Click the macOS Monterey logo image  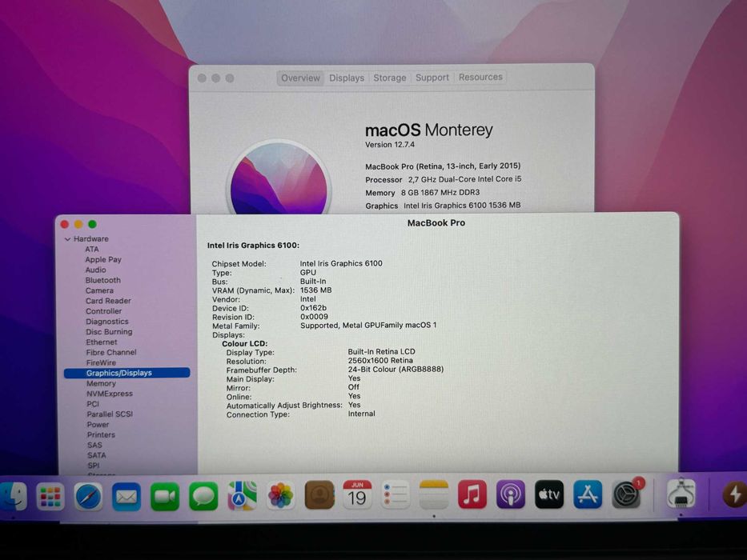tap(279, 178)
